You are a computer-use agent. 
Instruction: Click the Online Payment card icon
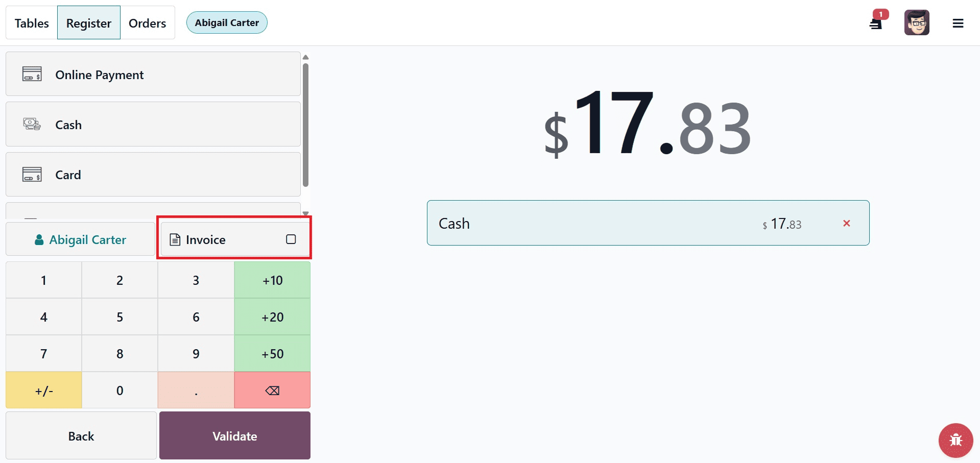coord(32,74)
